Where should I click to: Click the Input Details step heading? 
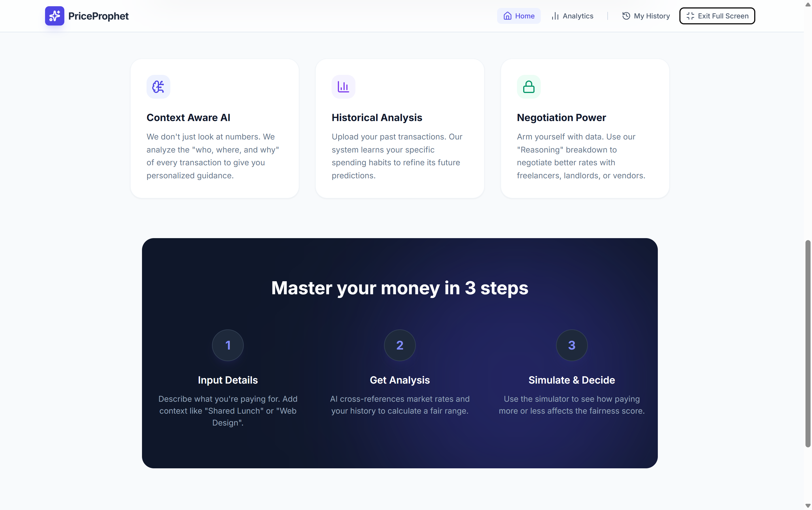tap(228, 380)
